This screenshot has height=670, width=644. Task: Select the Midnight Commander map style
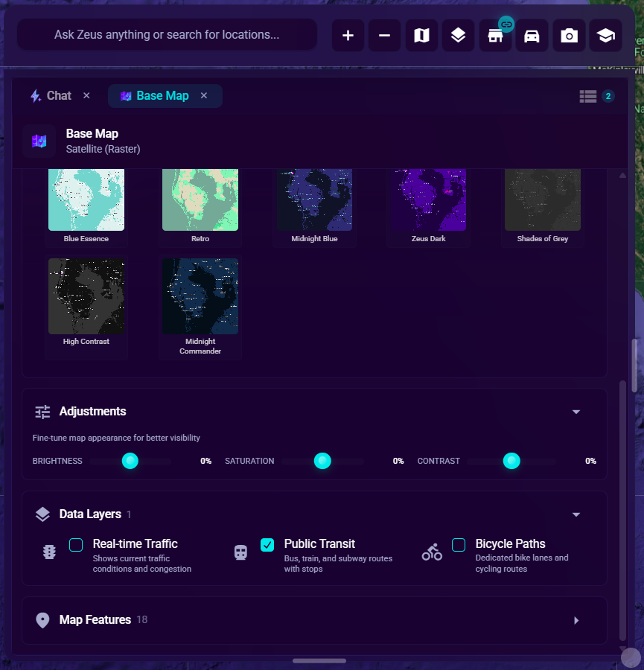(200, 307)
